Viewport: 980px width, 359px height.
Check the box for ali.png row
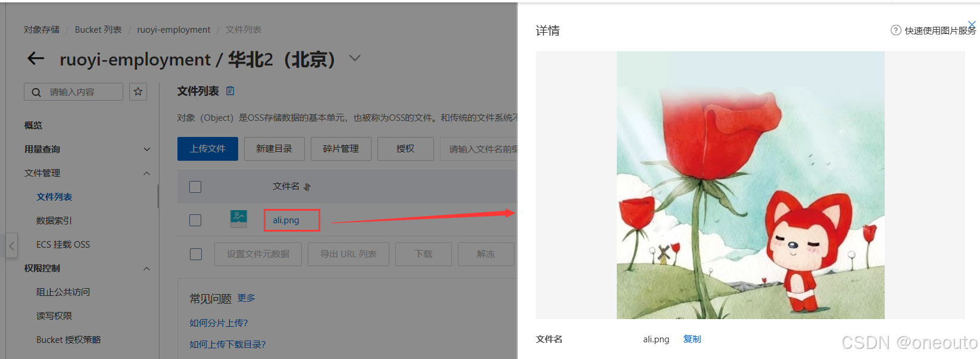coord(195,220)
